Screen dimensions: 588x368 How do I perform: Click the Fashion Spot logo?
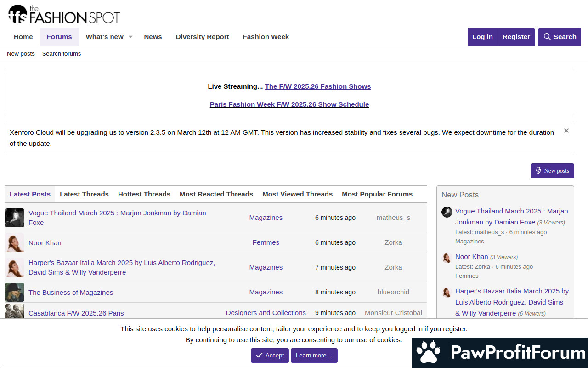(x=64, y=14)
